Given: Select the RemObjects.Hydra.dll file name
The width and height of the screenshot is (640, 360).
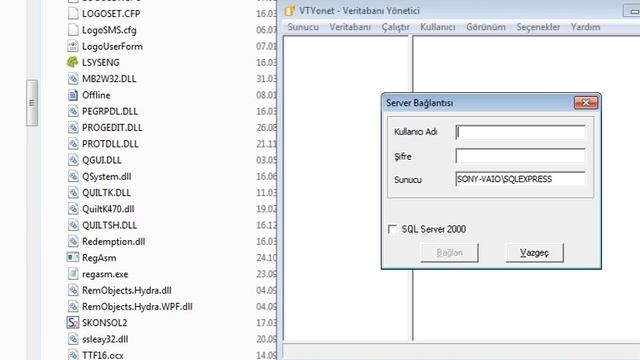Looking at the screenshot, I should coord(127,290).
